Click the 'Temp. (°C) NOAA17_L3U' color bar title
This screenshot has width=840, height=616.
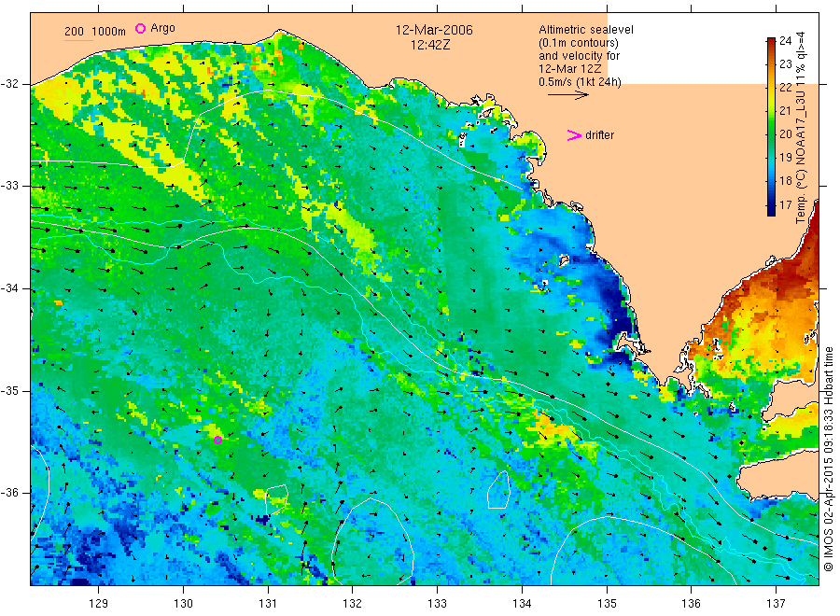(x=801, y=128)
